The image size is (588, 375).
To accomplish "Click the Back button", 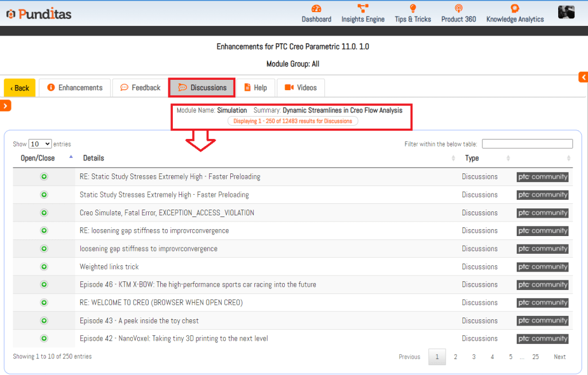I will 20,88.
